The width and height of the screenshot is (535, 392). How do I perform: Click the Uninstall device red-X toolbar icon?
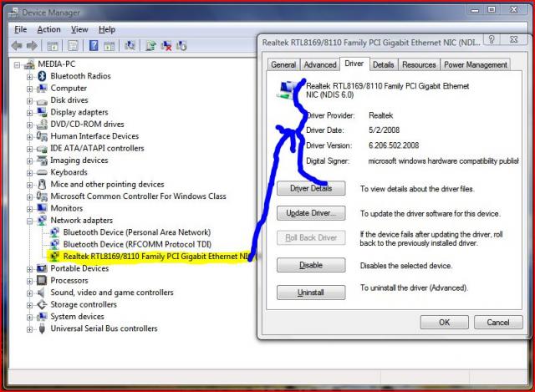166,45
